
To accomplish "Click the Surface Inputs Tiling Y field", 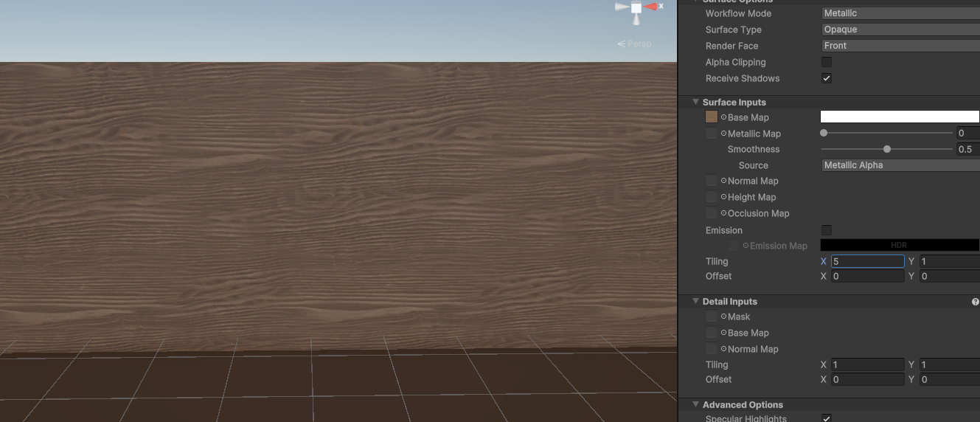I will (949, 261).
